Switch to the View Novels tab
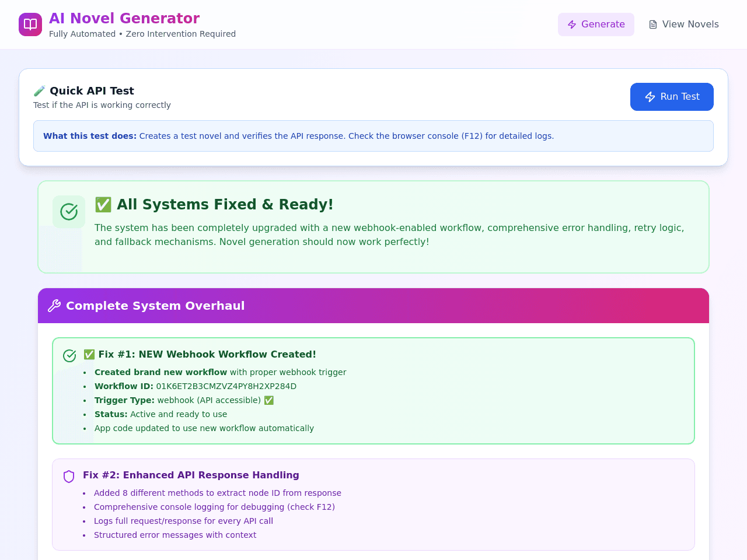 [683, 24]
